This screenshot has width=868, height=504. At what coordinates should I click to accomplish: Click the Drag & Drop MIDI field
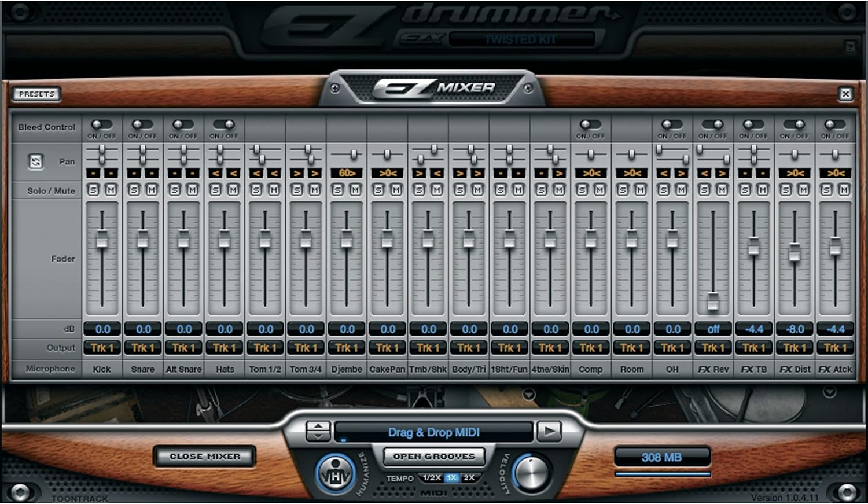[434, 432]
